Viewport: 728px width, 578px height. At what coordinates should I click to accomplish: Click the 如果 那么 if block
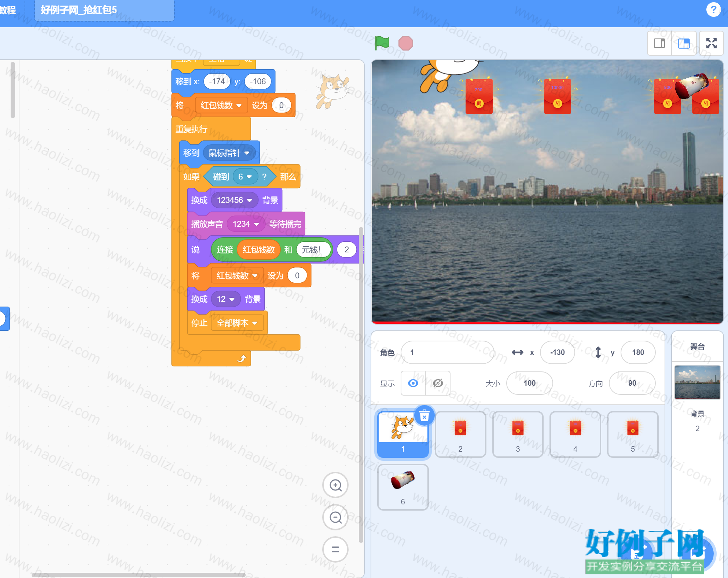pos(191,177)
